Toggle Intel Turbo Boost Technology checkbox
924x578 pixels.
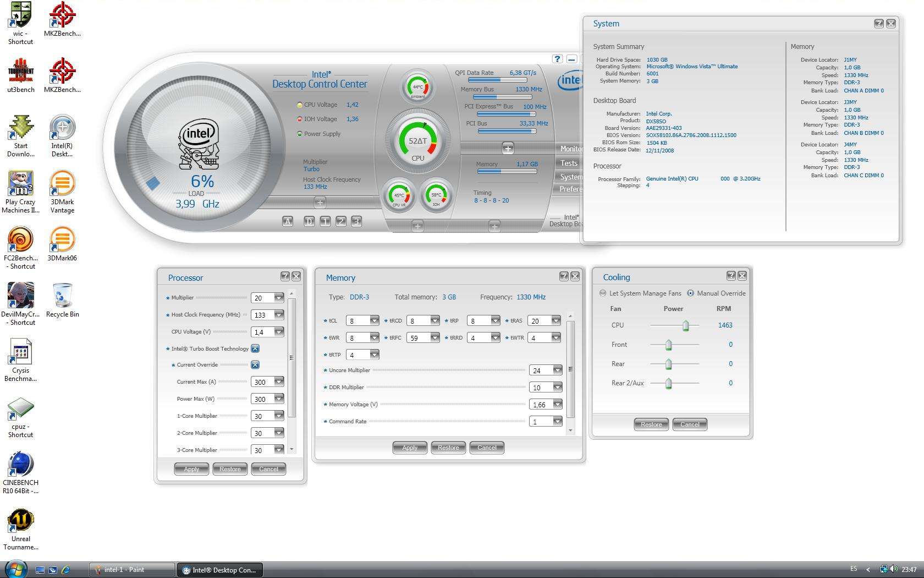255,348
